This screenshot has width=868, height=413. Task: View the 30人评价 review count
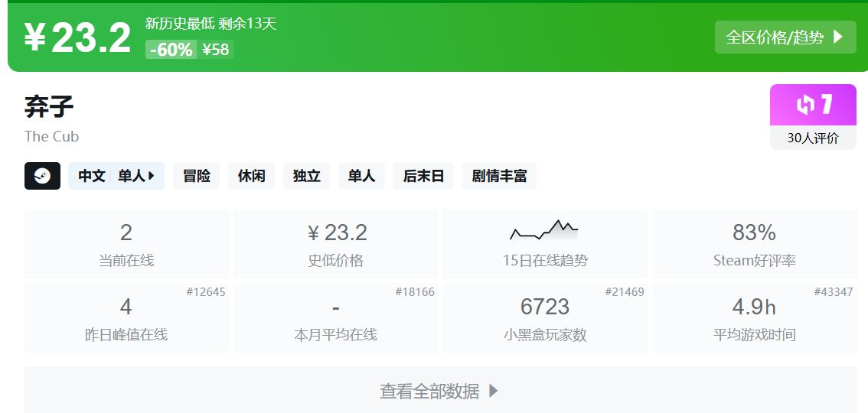click(813, 138)
